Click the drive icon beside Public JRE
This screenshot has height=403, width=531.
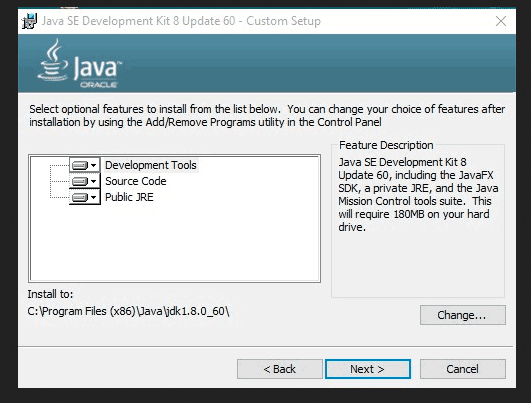click(x=80, y=197)
